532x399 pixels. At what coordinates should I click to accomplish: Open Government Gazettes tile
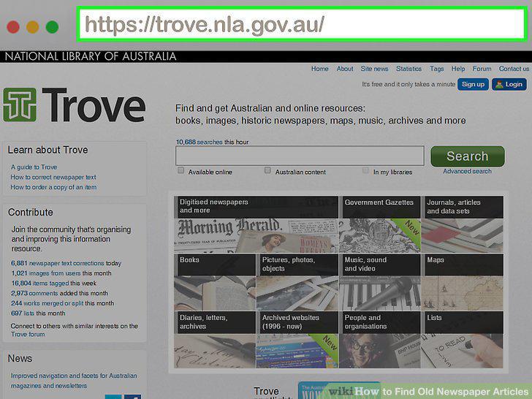(x=380, y=224)
